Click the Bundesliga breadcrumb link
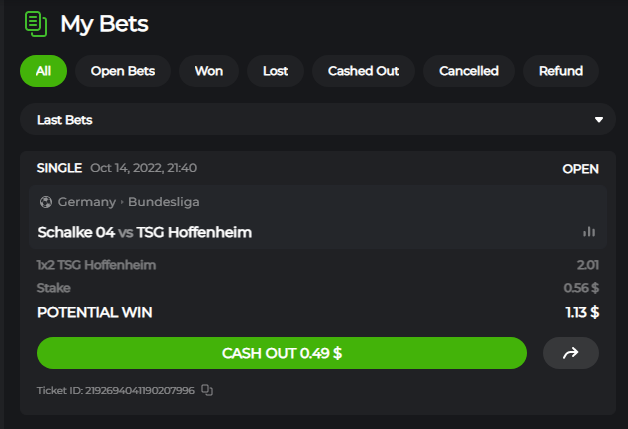628x429 pixels. click(164, 202)
